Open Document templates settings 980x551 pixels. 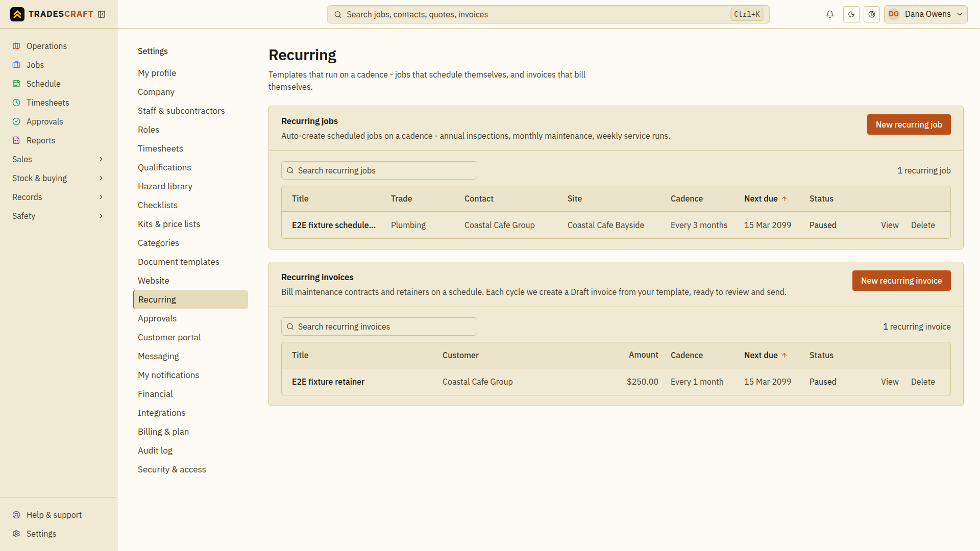tap(190, 262)
